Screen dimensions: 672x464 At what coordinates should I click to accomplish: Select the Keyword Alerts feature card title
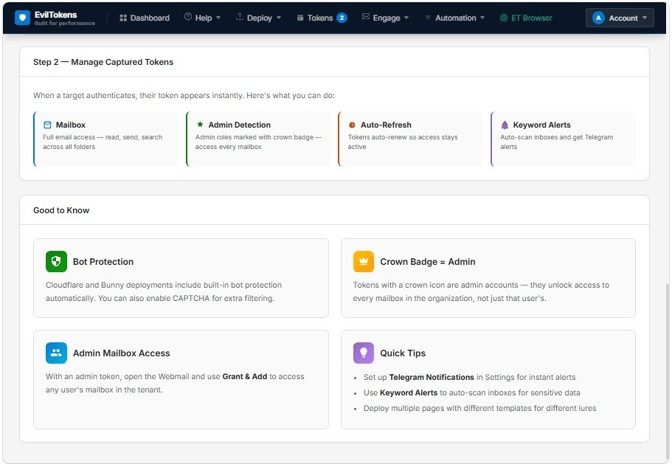(542, 125)
